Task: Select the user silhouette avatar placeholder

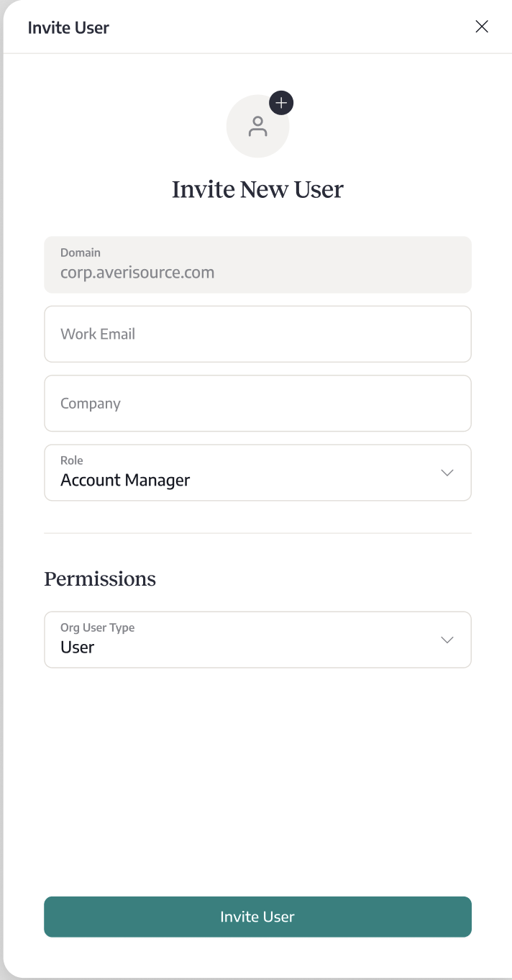Action: click(x=257, y=127)
